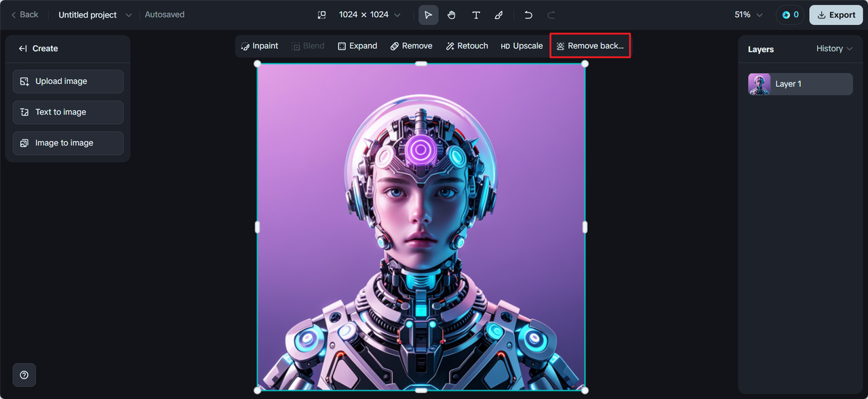Click Remove background tool
This screenshot has width=868, height=399.
tap(590, 46)
